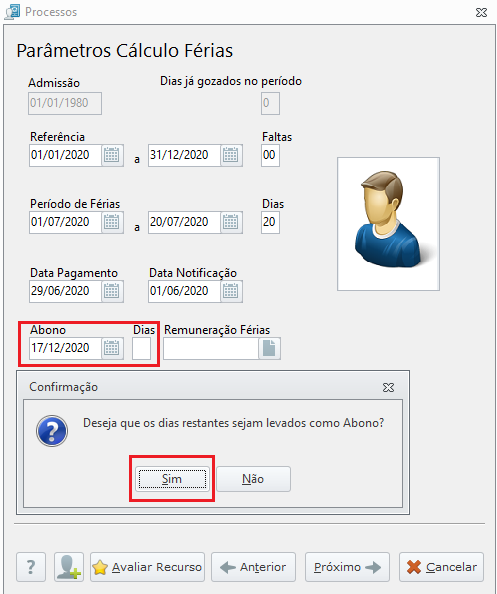Advance with the Próximo button
The height and width of the screenshot is (594, 497).
tap(347, 567)
